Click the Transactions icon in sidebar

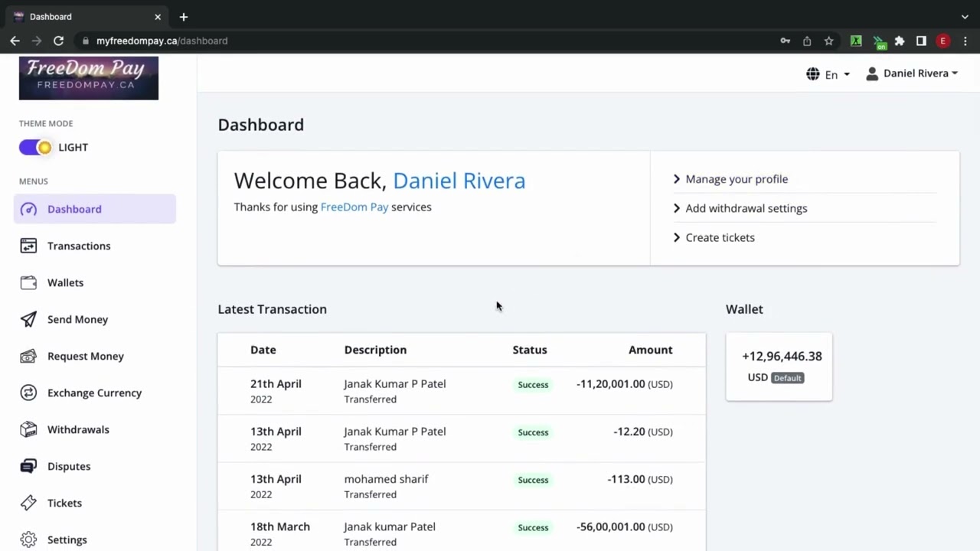coord(28,246)
